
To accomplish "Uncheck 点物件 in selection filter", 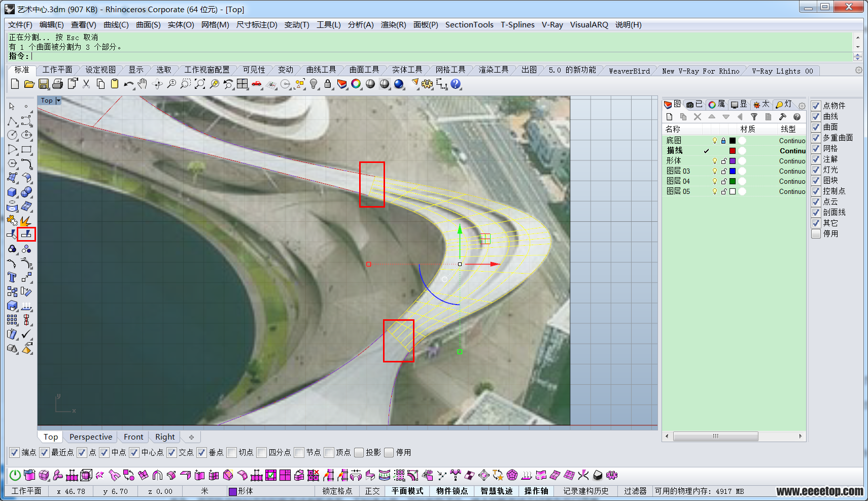I will coord(816,106).
